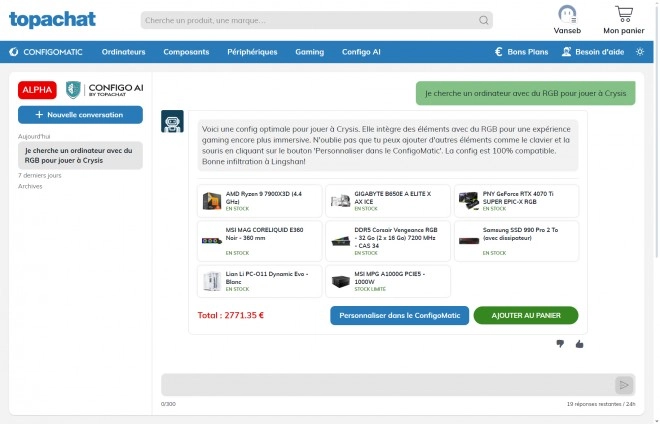Give a thumbs up to the response
Image resolution: width=660 pixels, height=424 pixels.
[580, 344]
